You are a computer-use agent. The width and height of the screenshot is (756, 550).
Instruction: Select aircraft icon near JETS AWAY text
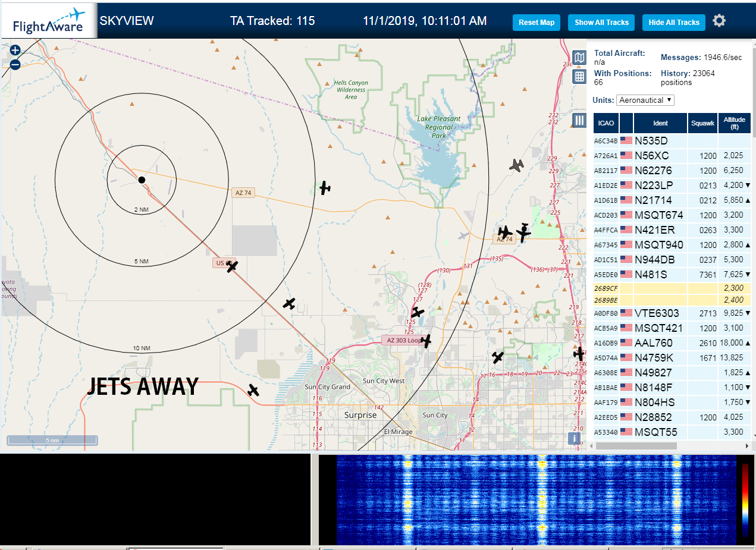click(x=253, y=390)
